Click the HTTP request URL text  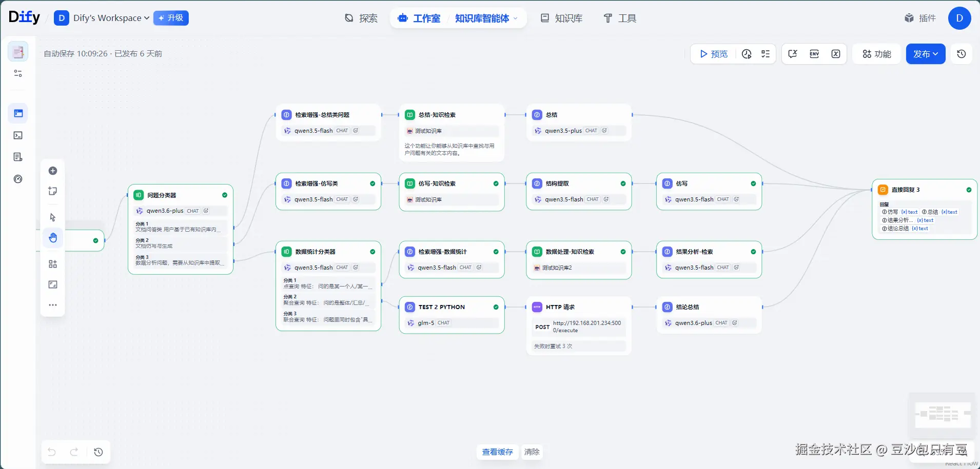point(587,327)
